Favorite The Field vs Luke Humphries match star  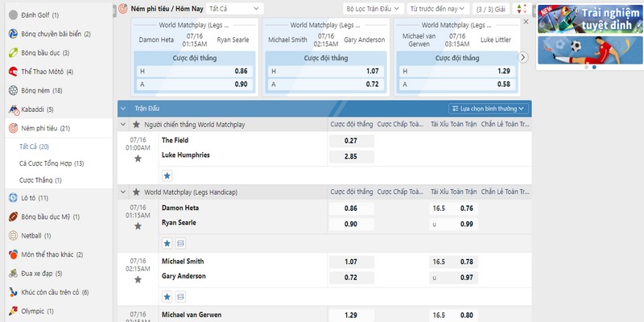[138, 159]
